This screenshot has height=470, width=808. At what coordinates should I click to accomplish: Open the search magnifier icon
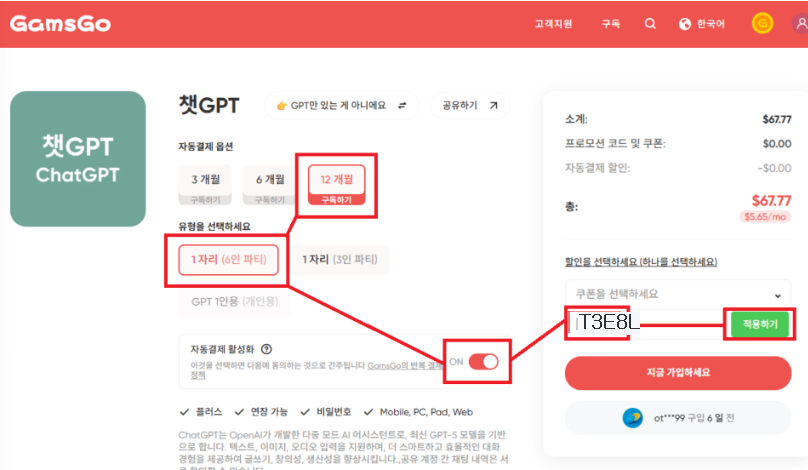(650, 24)
